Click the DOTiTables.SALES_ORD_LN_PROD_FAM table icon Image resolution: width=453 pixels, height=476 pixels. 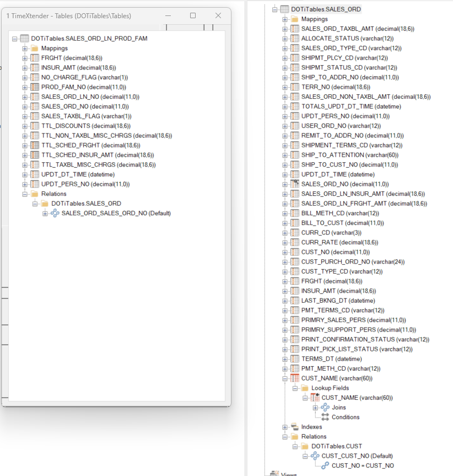pos(24,39)
